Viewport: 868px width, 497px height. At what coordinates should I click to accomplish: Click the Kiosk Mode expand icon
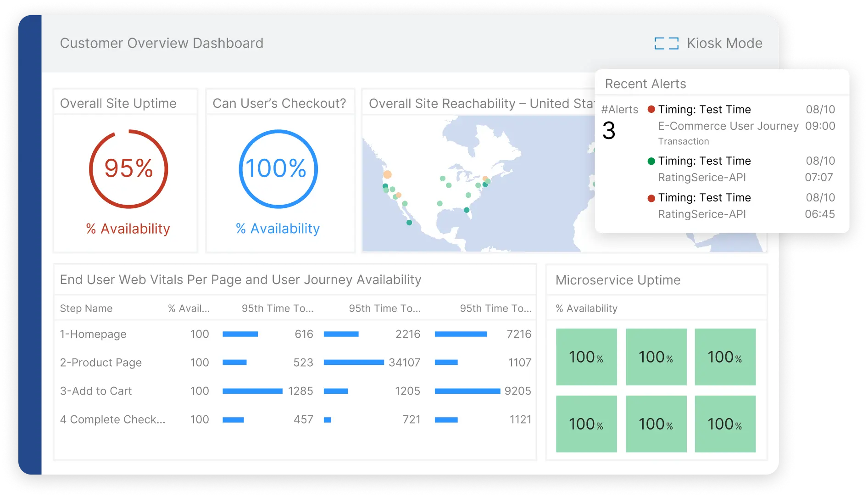(x=666, y=43)
